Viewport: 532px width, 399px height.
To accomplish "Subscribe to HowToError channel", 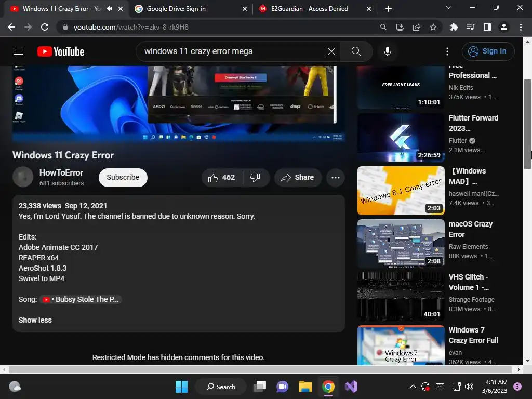I will coord(123,178).
